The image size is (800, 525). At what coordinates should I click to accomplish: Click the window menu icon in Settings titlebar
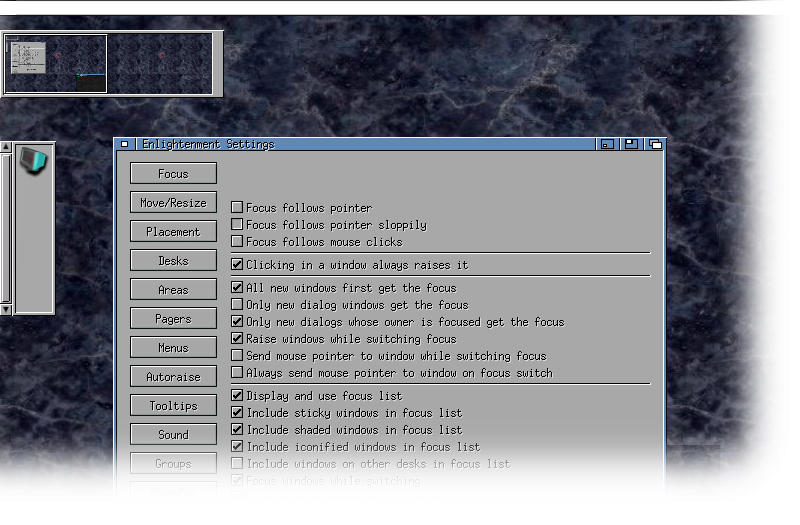pos(124,144)
